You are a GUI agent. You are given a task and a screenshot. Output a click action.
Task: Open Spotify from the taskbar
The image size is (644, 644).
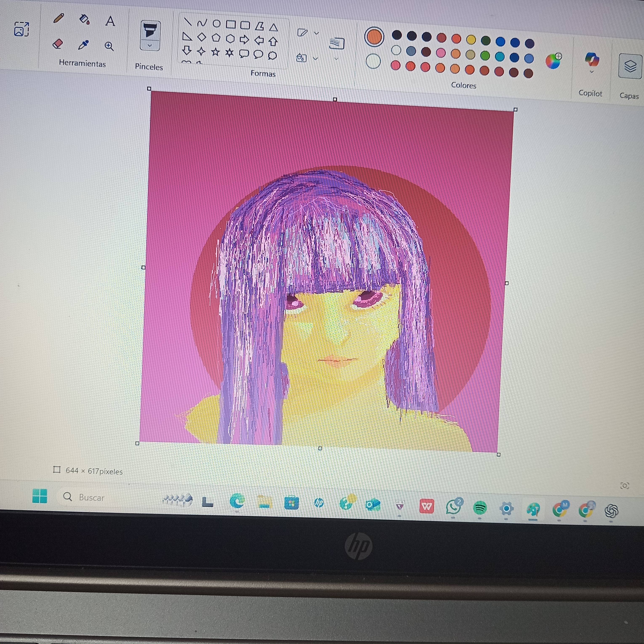[x=480, y=508]
